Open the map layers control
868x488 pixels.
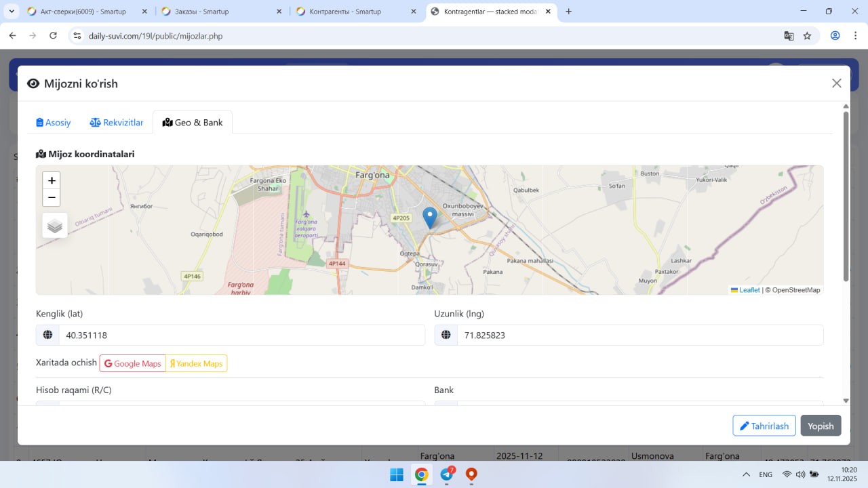[x=55, y=226]
